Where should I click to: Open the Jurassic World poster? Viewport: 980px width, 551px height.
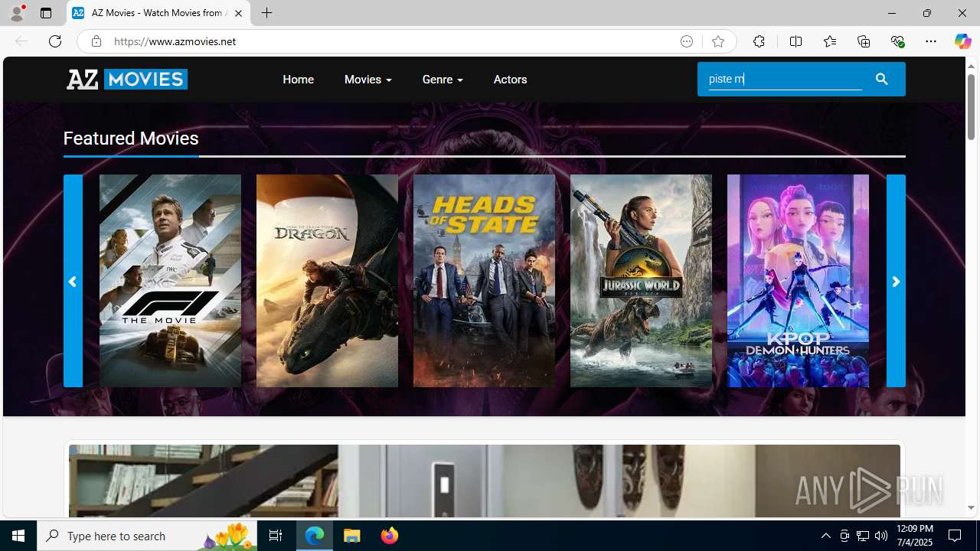(641, 281)
